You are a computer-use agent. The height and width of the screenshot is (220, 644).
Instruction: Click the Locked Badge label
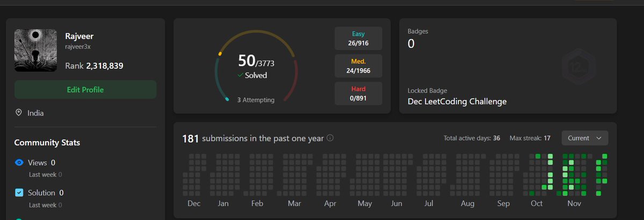click(x=427, y=91)
